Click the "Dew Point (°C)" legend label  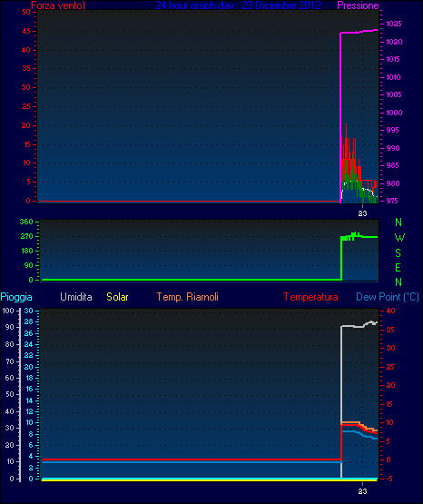point(388,297)
